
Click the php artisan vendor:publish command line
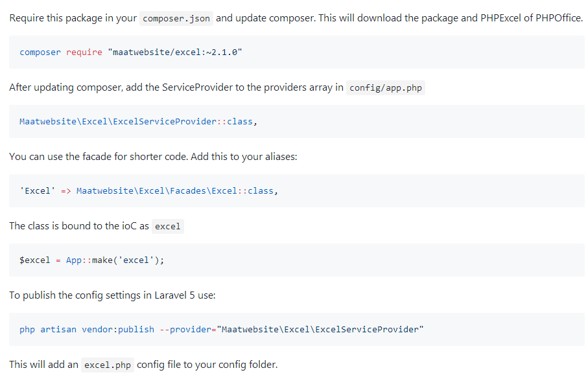221,330
